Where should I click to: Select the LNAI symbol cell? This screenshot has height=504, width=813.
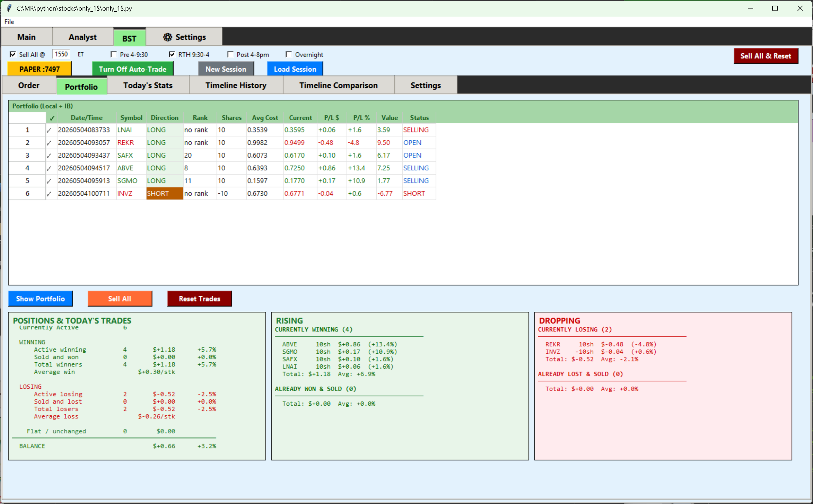[131, 130]
